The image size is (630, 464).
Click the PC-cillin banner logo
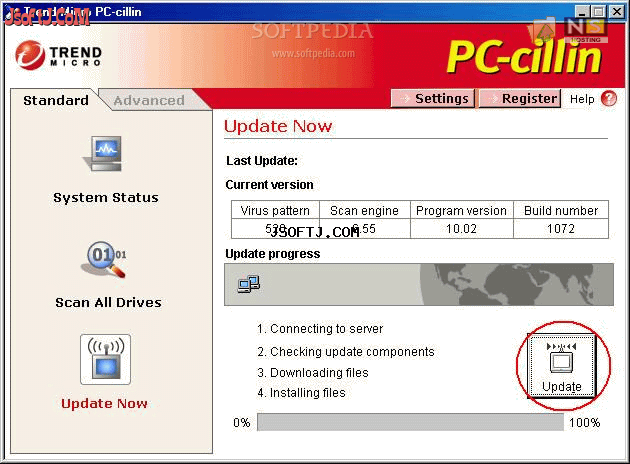tap(524, 57)
